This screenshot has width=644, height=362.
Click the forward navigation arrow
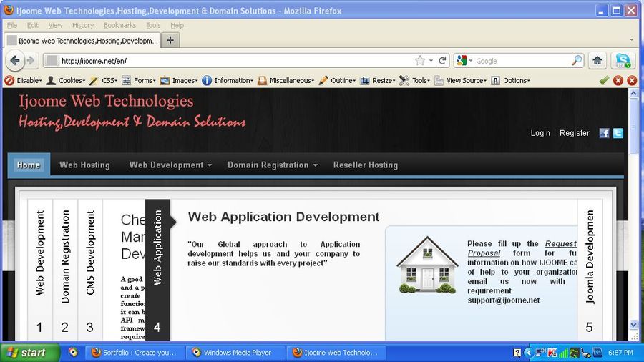click(x=31, y=61)
